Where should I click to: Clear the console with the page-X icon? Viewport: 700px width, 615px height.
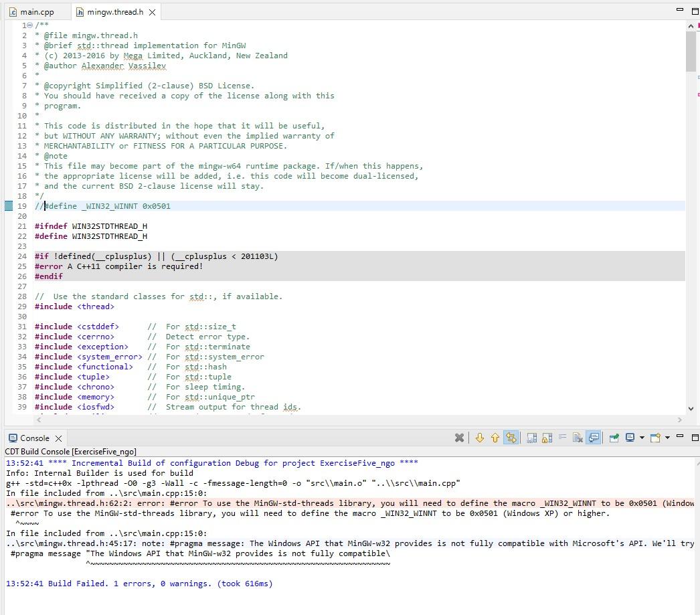coord(578,438)
